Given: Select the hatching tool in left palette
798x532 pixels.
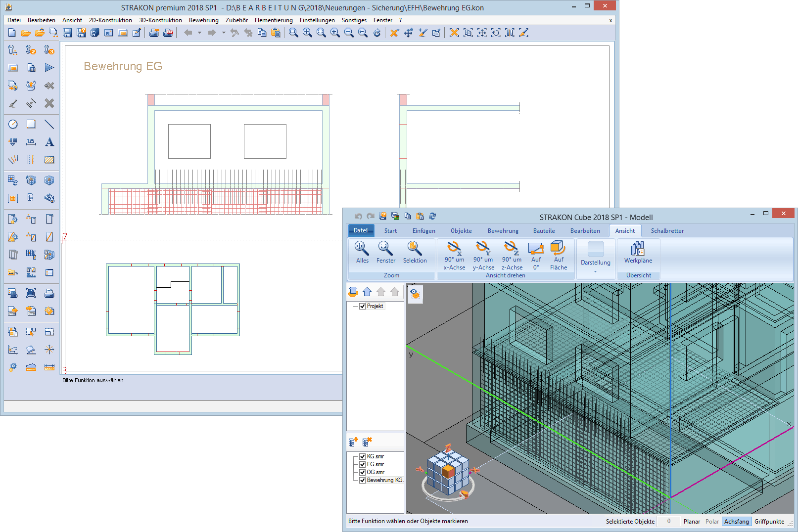Looking at the screenshot, I should pos(49,160).
